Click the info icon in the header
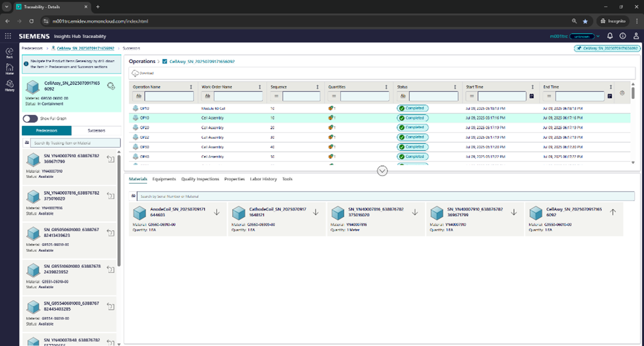This screenshot has width=644, height=346. click(x=623, y=36)
